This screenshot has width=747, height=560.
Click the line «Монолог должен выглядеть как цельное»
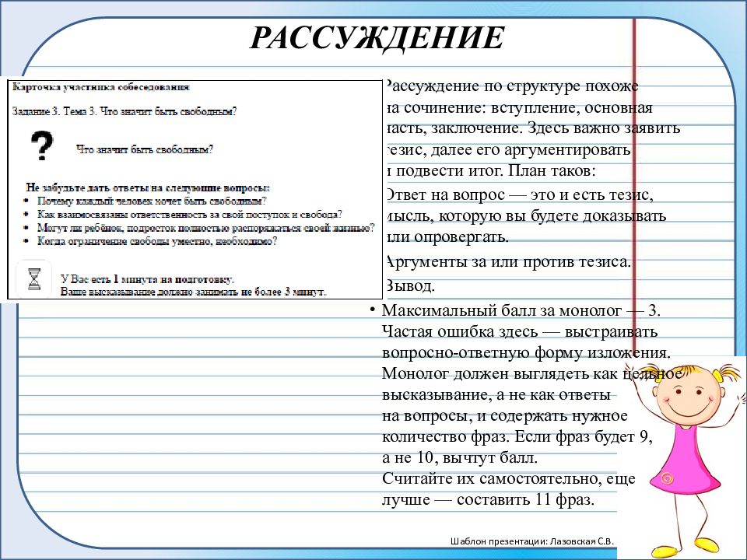532,373
